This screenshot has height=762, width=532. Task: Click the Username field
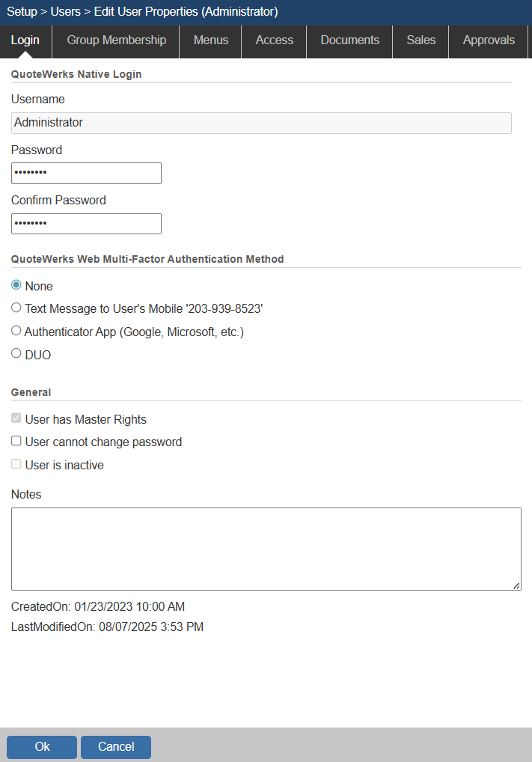coord(261,123)
